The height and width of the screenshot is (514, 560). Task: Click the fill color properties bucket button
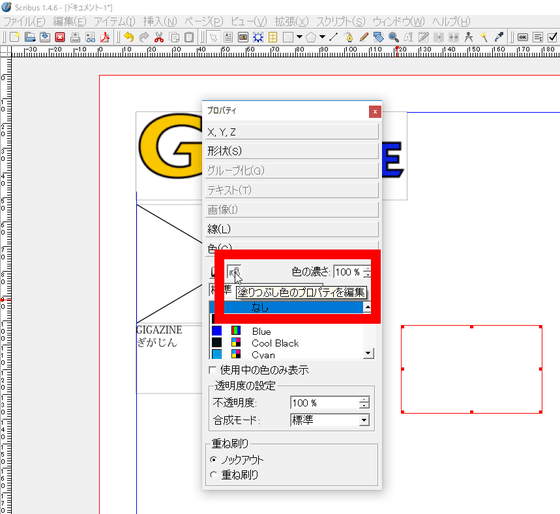[x=234, y=272]
